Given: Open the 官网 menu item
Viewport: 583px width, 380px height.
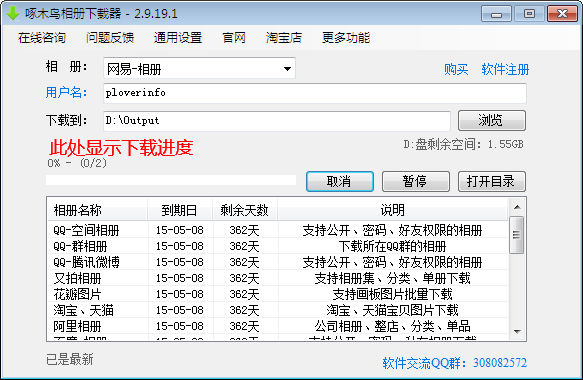Looking at the screenshot, I should 234,38.
